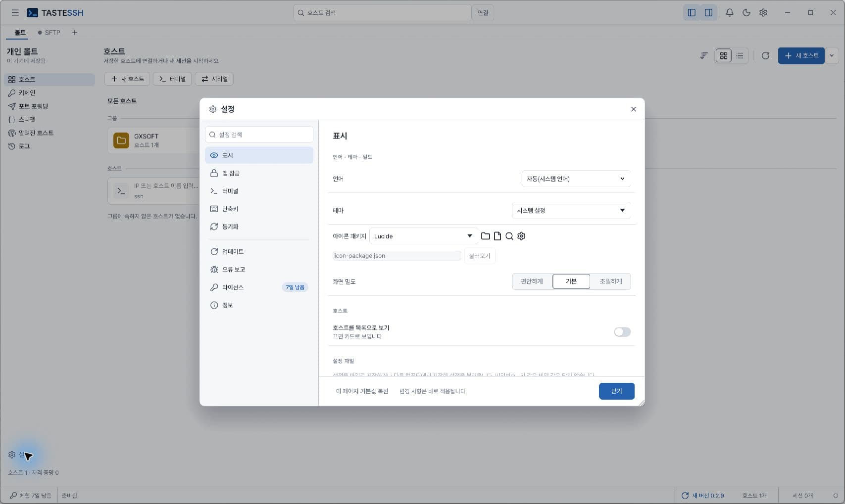Click 호스트 1개 in the status bar
The image size is (845, 504).
754,495
